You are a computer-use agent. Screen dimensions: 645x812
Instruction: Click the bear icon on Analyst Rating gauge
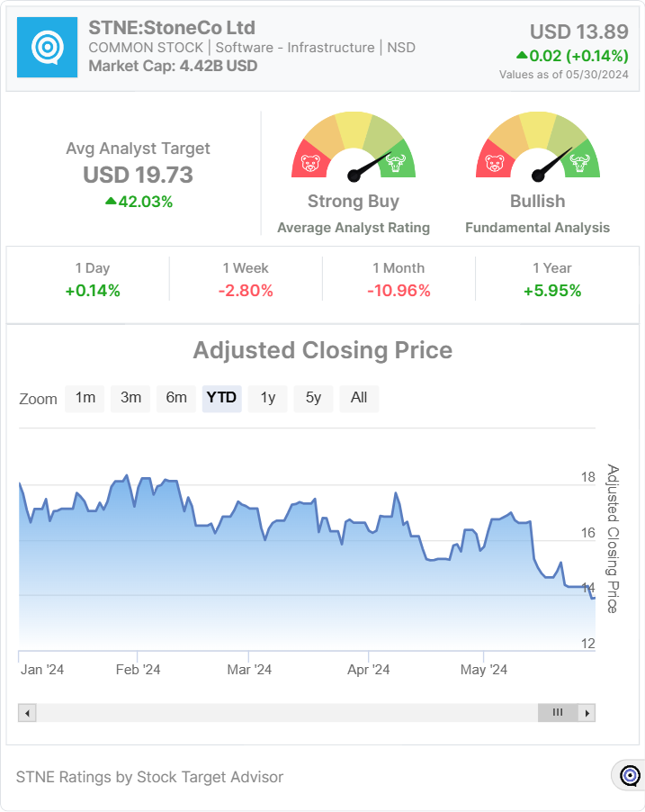pyautogui.click(x=311, y=164)
